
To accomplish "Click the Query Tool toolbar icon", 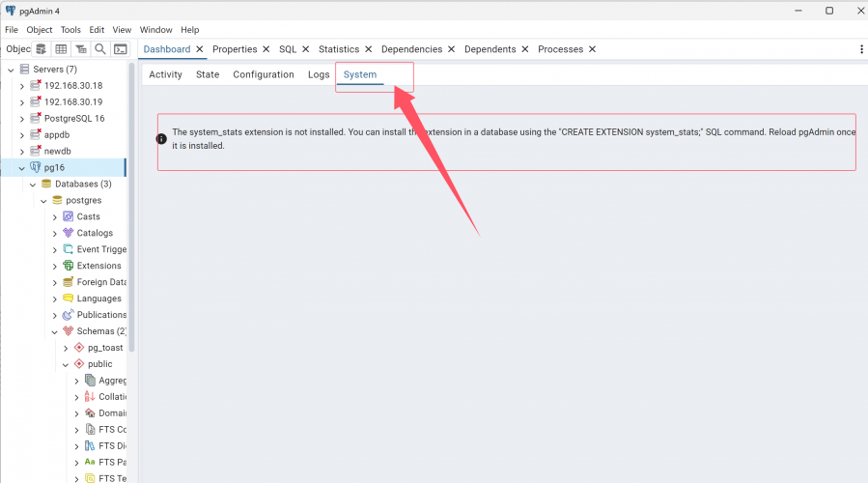I will point(41,49).
